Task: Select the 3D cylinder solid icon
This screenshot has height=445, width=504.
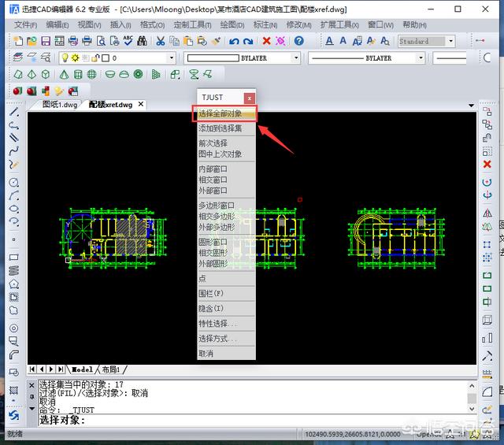Action: point(78,75)
